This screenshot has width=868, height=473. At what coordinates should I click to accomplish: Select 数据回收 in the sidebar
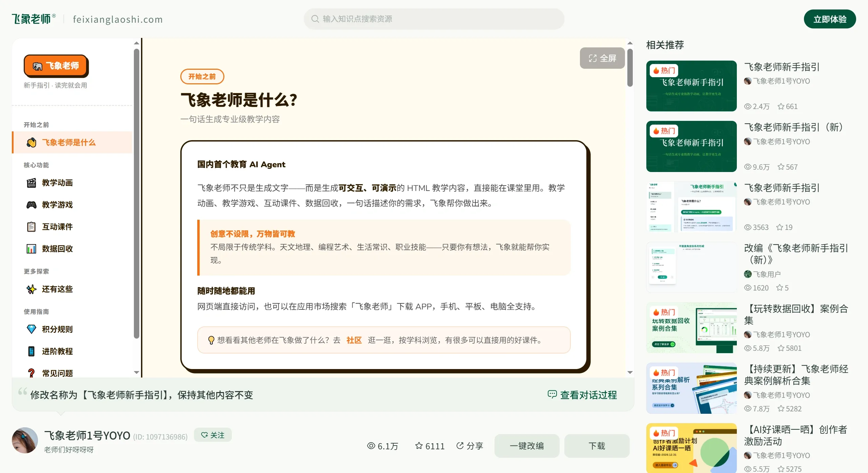[72, 249]
